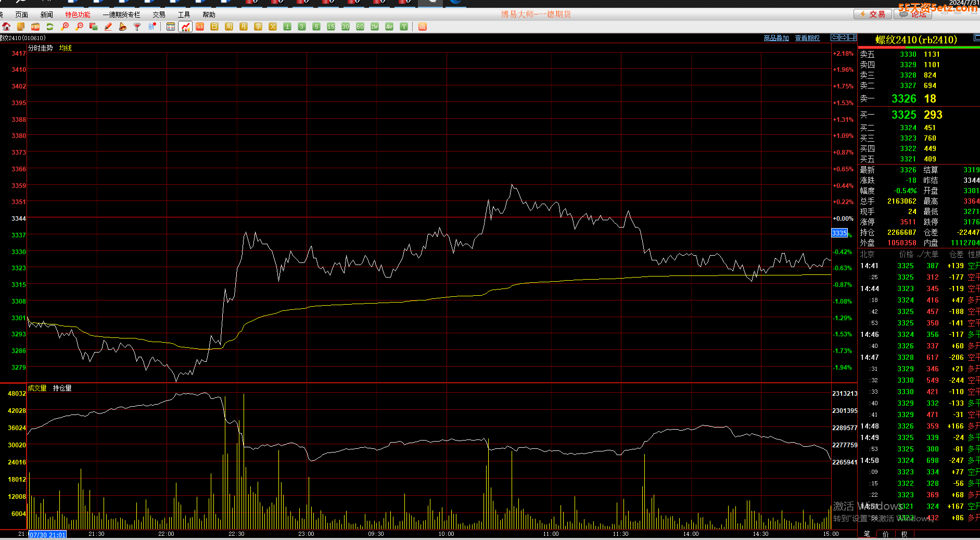Toggle the side panel layout icon
980x540 pixels.
(852, 37)
